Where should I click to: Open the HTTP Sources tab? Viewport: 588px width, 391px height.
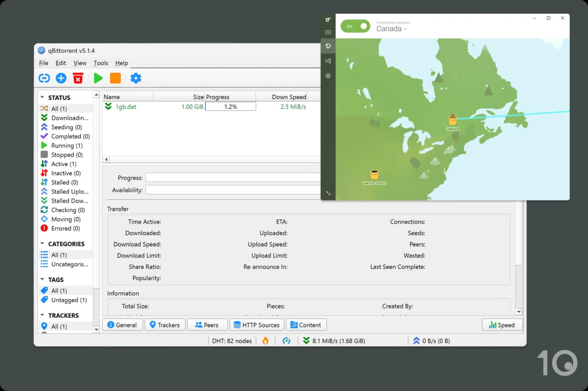coord(257,324)
